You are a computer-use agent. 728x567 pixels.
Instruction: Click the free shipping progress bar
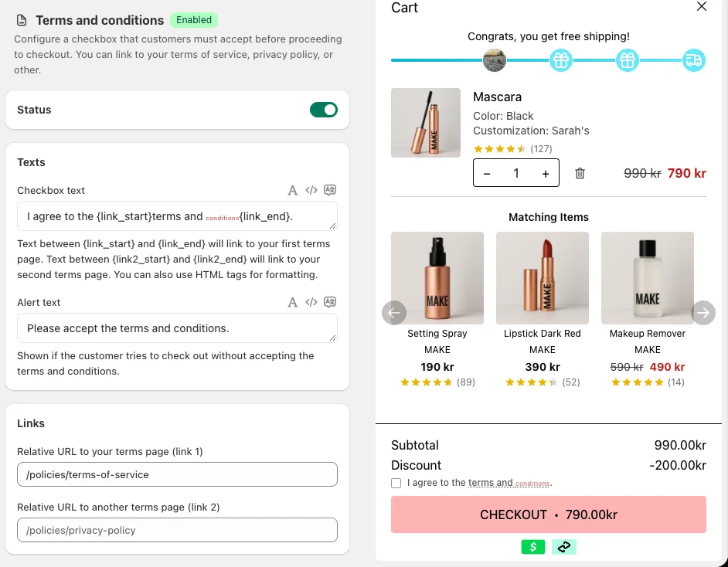(549, 60)
